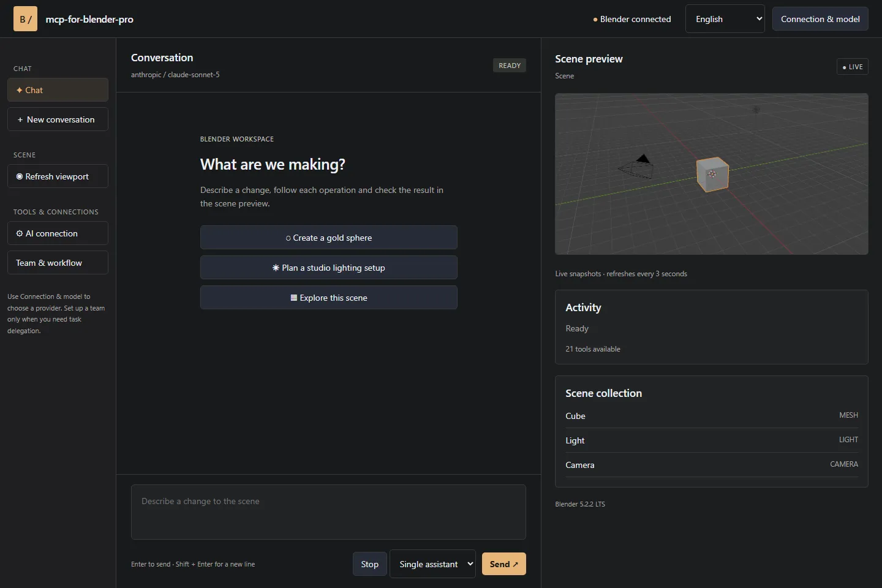Choose the Create a gold sphere suggestion
Viewport: 882px width, 588px height.
(329, 238)
